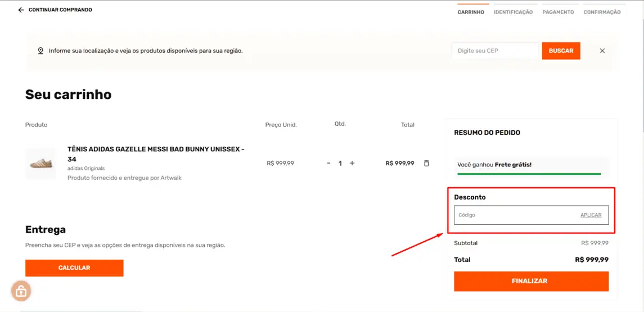Click the quantity value 1
This screenshot has width=644, height=312.
coord(340,163)
